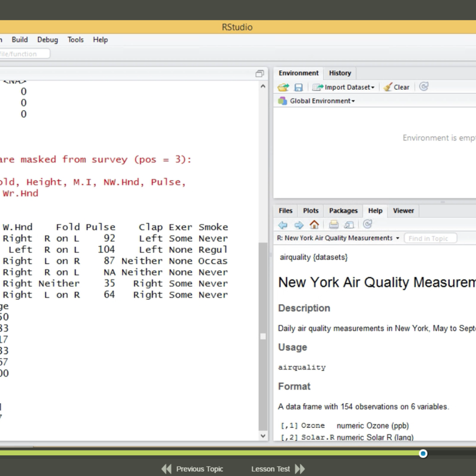
Task: Refresh the help topic
Action: tap(367, 224)
